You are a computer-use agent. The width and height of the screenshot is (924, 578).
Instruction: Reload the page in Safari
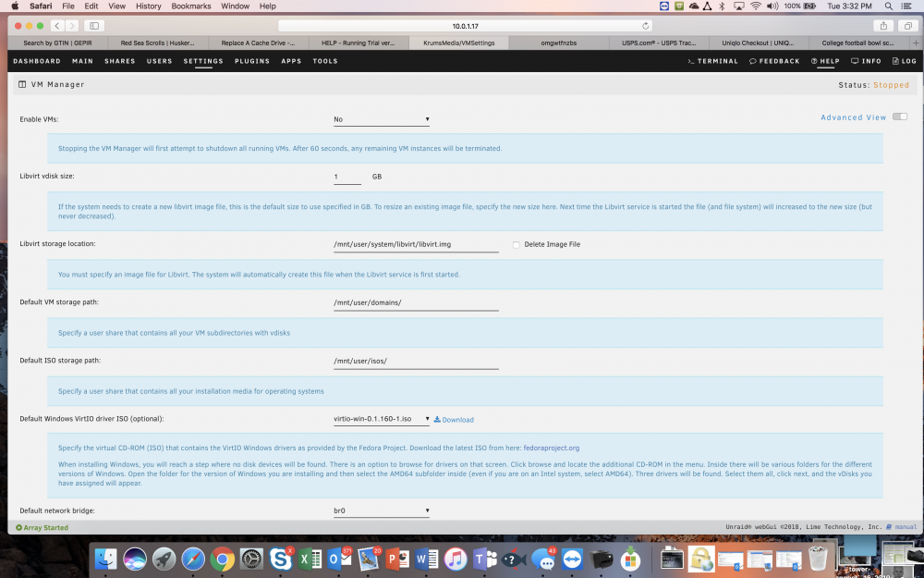coord(645,26)
